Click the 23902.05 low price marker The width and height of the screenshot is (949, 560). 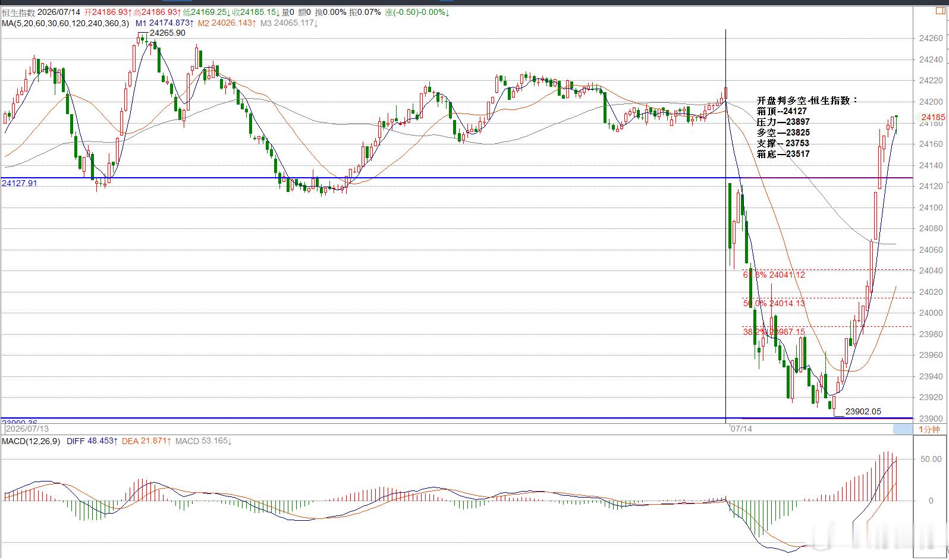[x=863, y=411]
